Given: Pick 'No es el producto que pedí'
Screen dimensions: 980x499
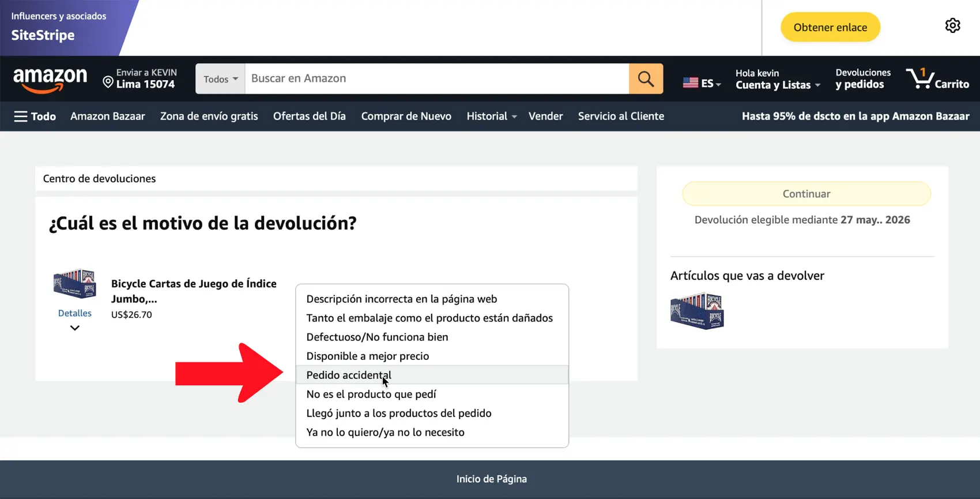Looking at the screenshot, I should [432, 394].
